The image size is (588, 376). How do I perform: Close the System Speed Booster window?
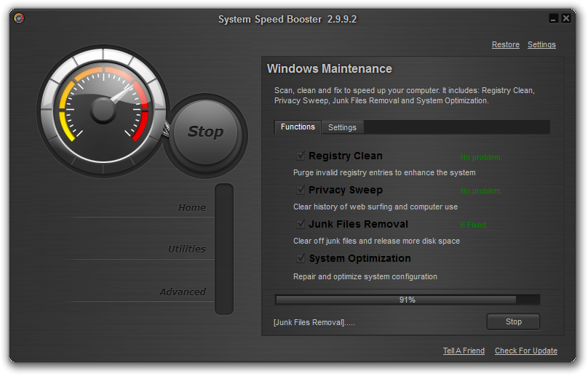click(x=566, y=18)
